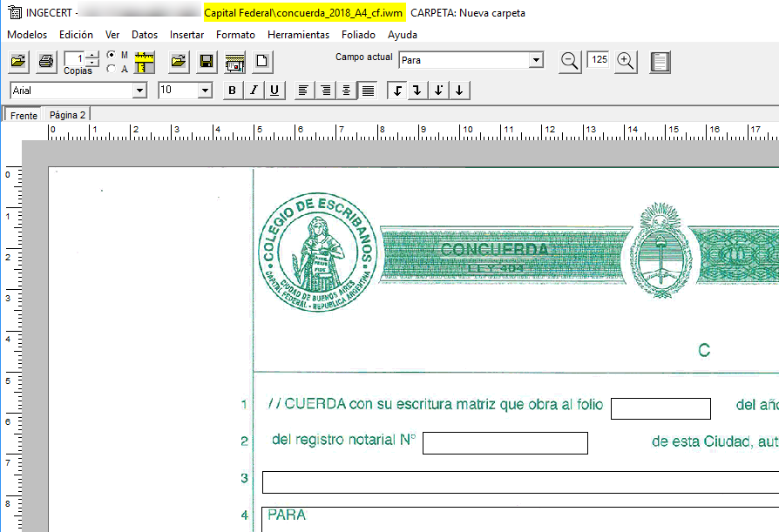Image resolution: width=779 pixels, height=532 pixels.
Task: Open the font size 10 dropdown
Action: (x=205, y=91)
